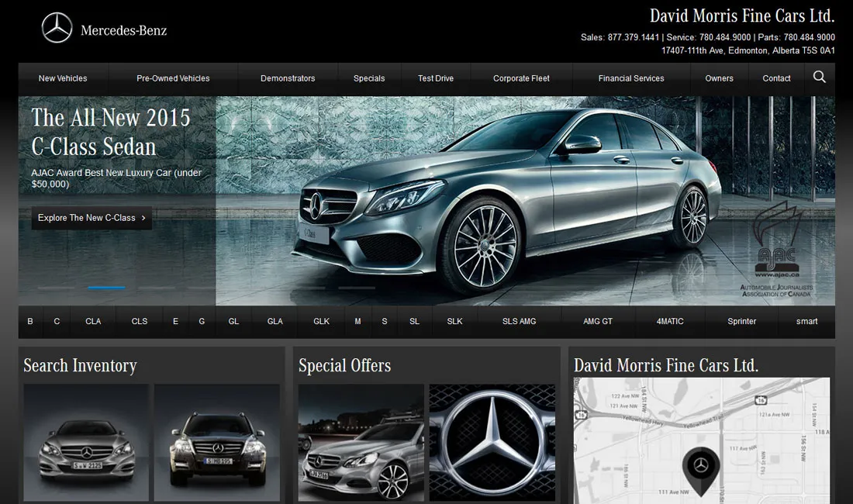Choose the CLS model tab
Image resolution: width=853 pixels, height=504 pixels.
click(x=140, y=321)
